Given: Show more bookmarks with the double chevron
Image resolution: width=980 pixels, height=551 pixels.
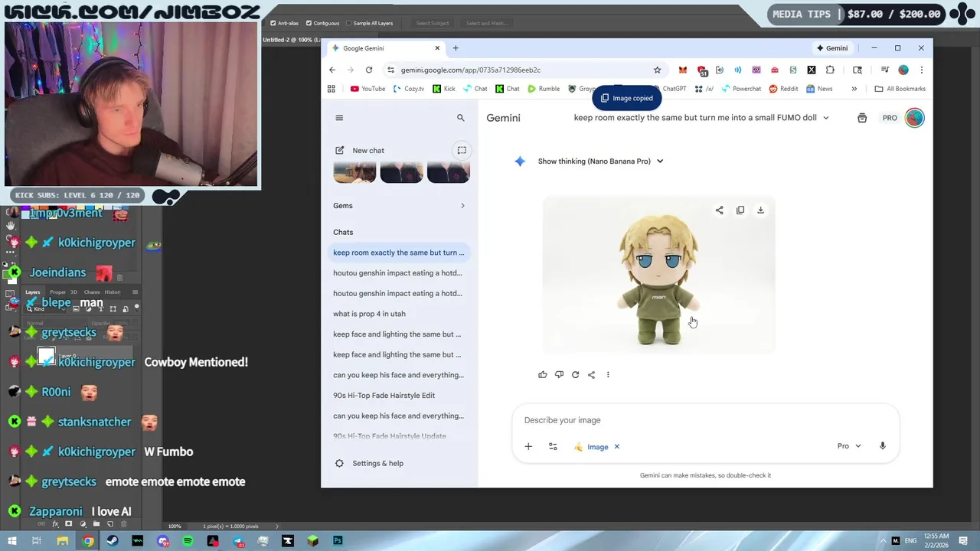Looking at the screenshot, I should (x=854, y=89).
